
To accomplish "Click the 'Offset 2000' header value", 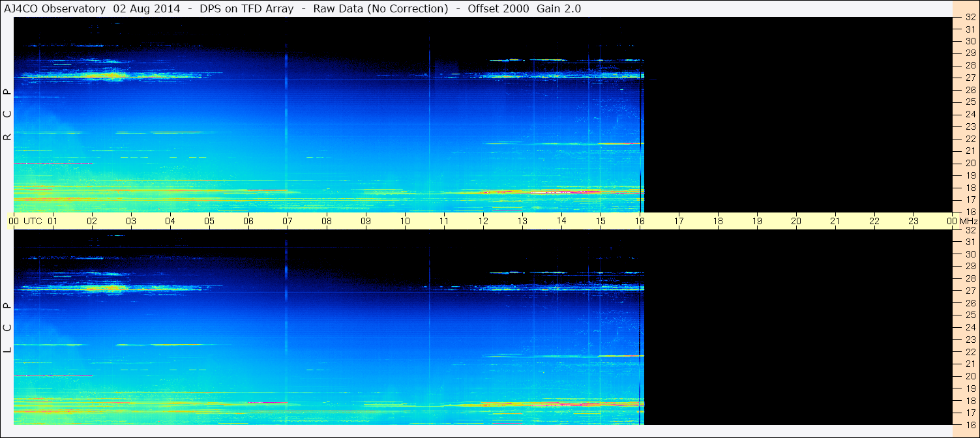I will pyautogui.click(x=499, y=8).
